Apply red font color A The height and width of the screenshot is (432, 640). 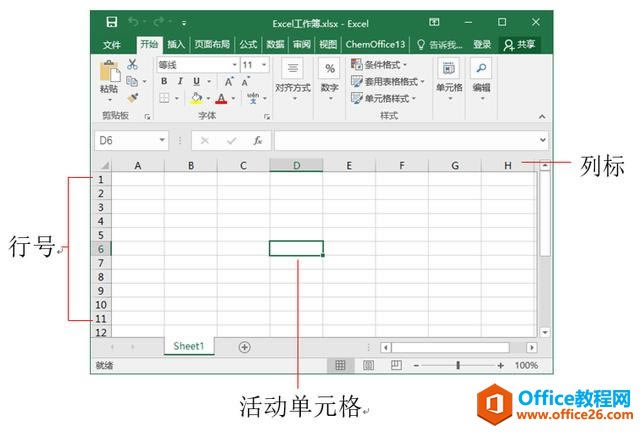click(x=221, y=98)
